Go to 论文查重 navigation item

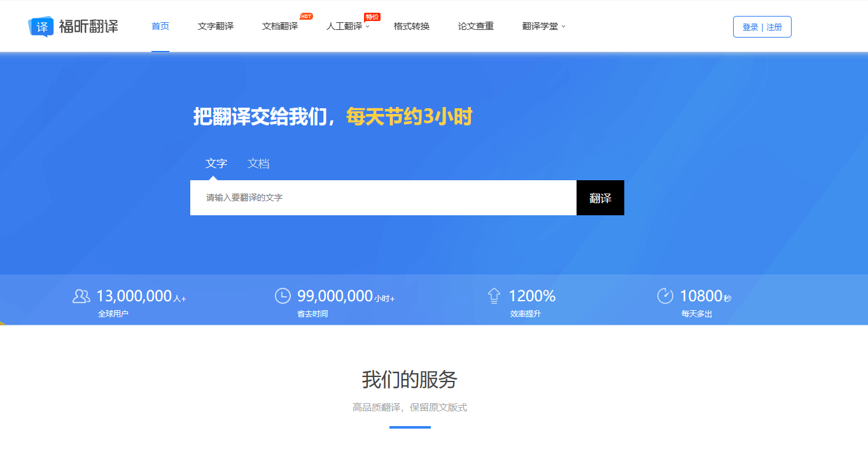tap(476, 26)
